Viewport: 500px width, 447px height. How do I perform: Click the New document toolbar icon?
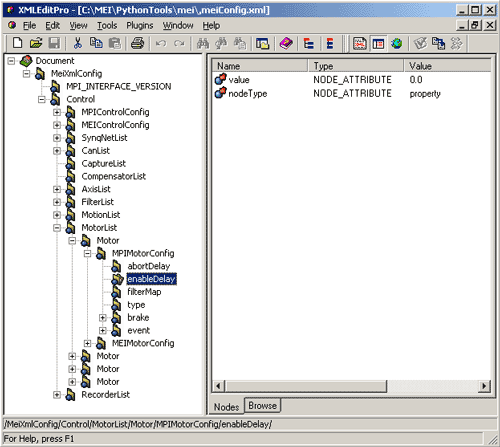click(x=17, y=43)
